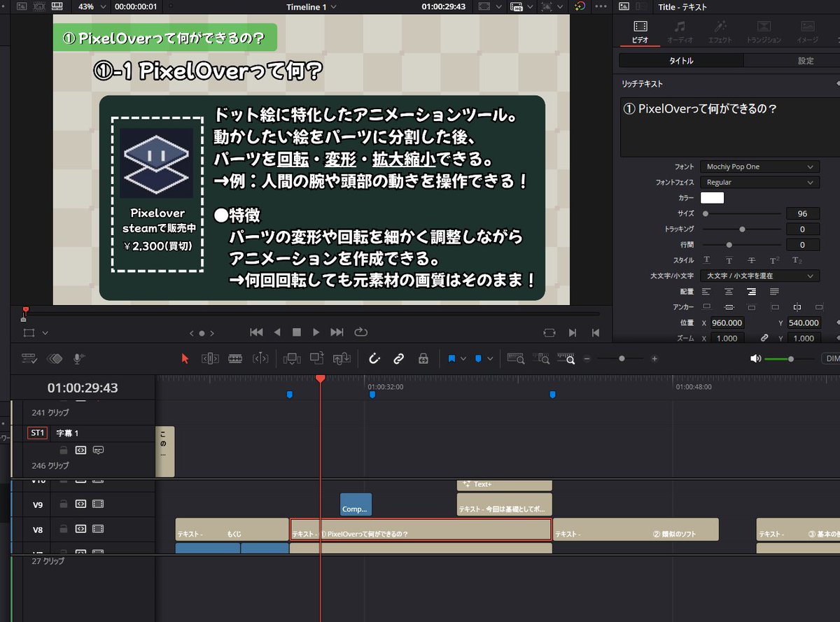Viewport: 840px width, 622px height.
Task: Toggle the chain Linked Selection icon
Action: pyautogui.click(x=398, y=358)
